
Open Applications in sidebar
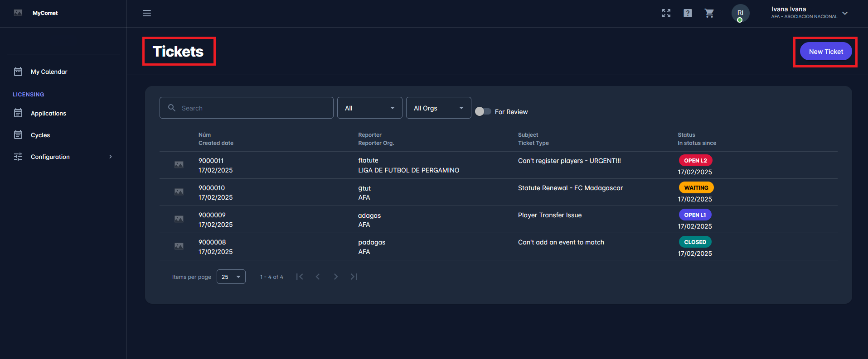48,113
